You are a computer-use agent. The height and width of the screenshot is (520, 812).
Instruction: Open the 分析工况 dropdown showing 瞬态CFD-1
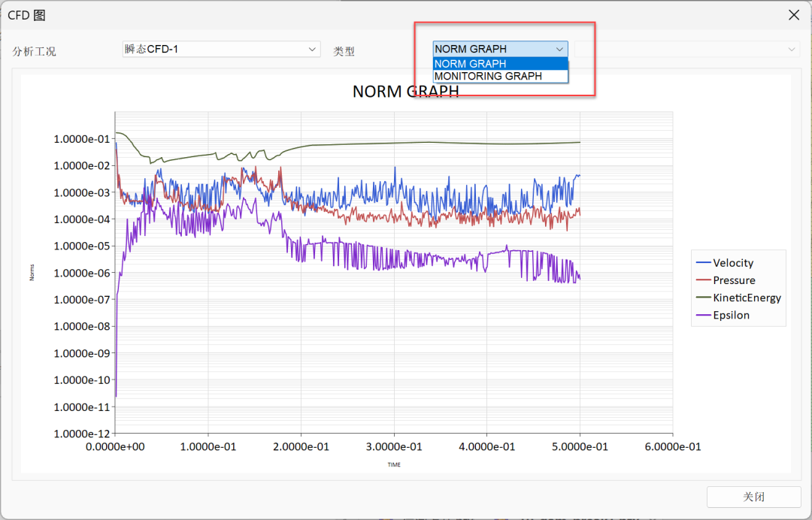pyautogui.click(x=220, y=50)
